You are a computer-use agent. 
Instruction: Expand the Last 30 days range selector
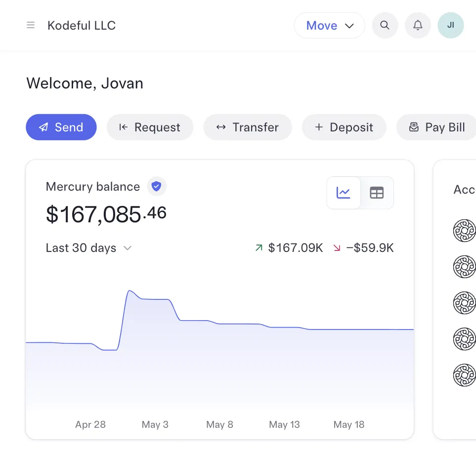pos(88,248)
